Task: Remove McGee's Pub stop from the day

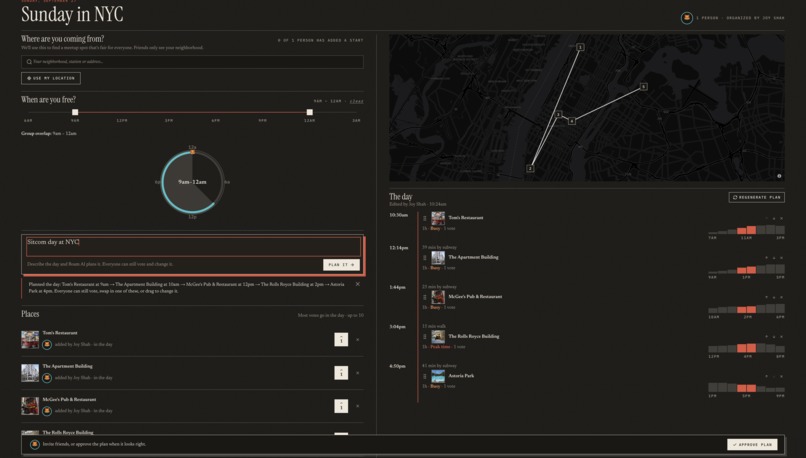Action: pos(782,297)
